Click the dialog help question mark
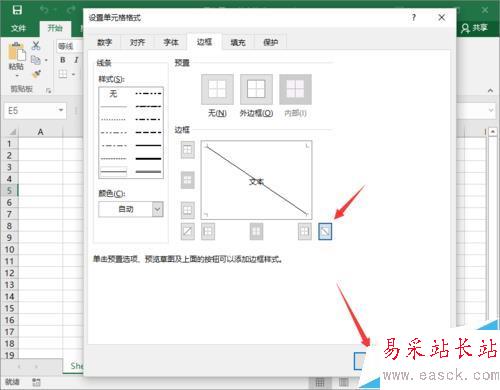Viewport: 500px width, 390px height. [x=414, y=17]
